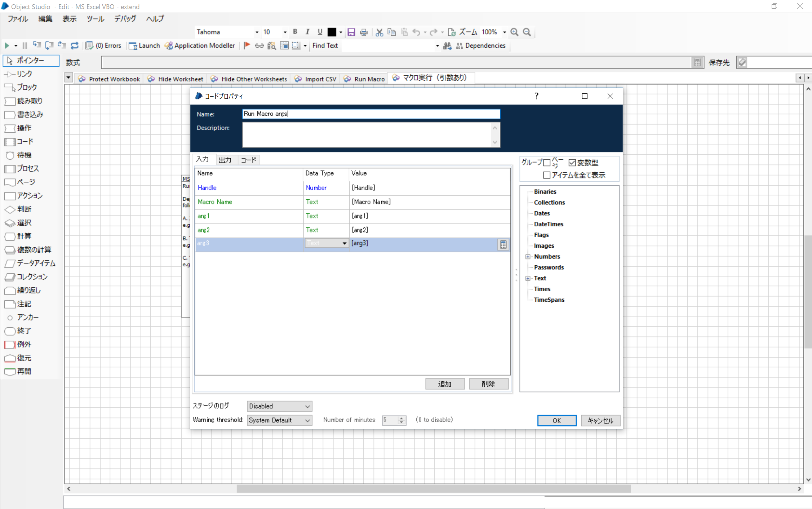Viewport: 812px width, 509px height.
Task: Click the horizontal canvas scrollbar
Action: click(434, 489)
